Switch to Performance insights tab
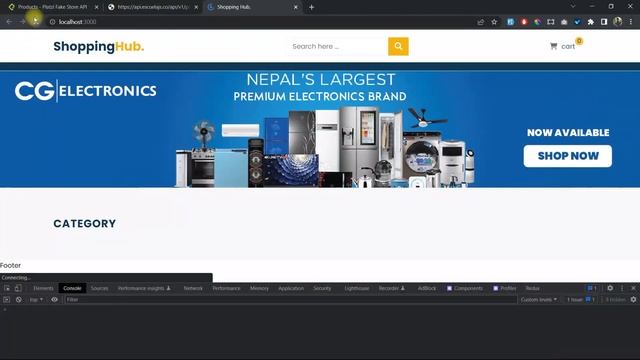Screen dimensions: 640x360 coord(144,288)
